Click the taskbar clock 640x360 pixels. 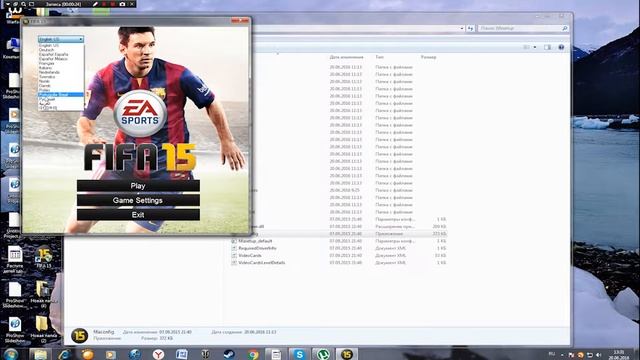pos(618,354)
